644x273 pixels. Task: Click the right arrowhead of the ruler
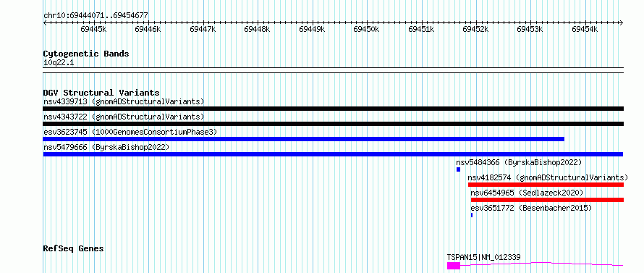click(x=622, y=22)
